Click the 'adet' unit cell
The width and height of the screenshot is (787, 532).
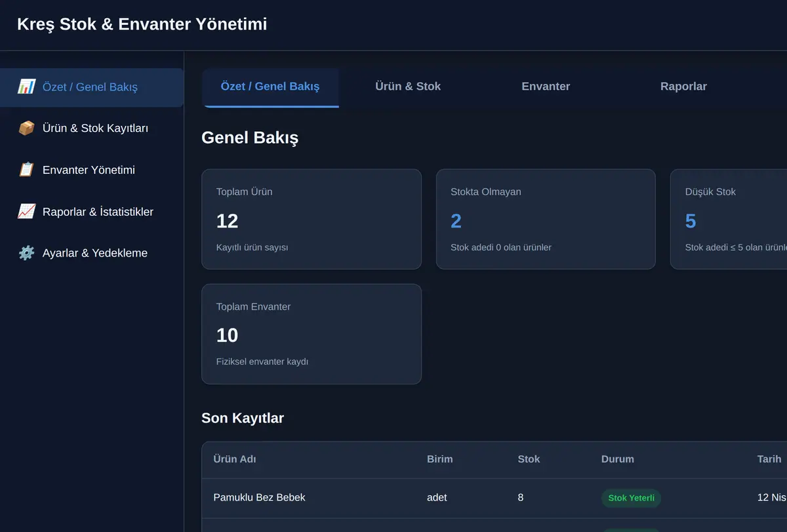pos(437,497)
